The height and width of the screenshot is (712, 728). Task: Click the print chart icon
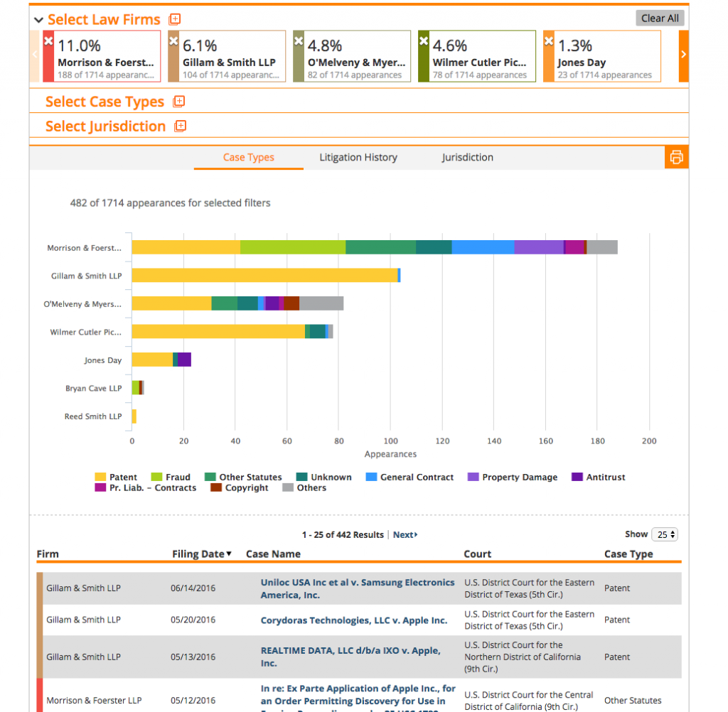tap(677, 157)
